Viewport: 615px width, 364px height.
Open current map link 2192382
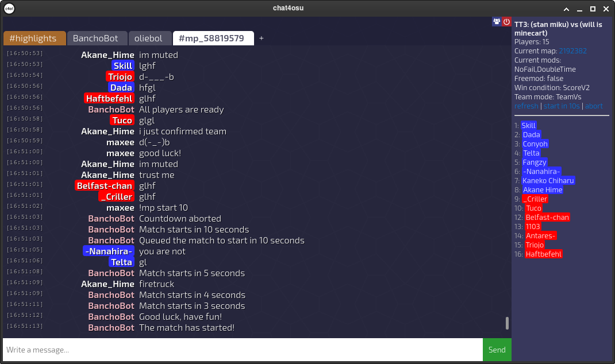pos(572,51)
